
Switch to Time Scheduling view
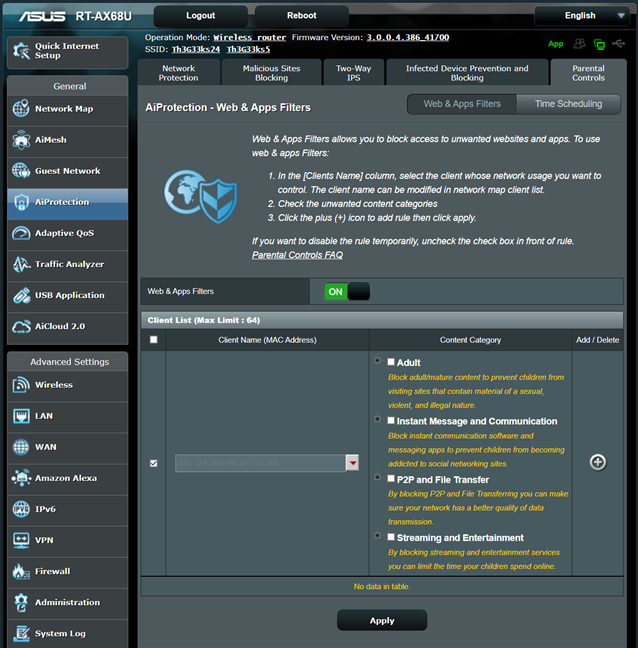[x=568, y=104]
